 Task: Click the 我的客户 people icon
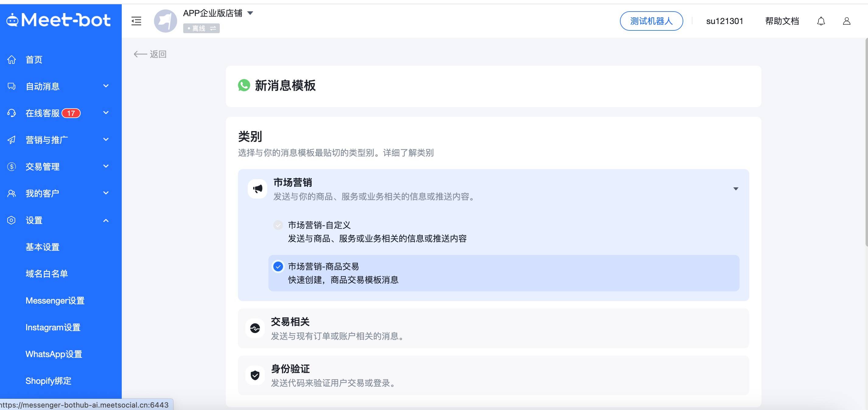point(12,193)
